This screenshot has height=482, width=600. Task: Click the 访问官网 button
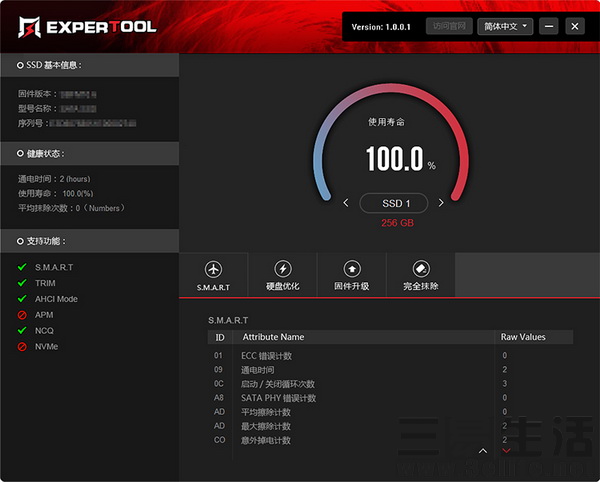449,27
